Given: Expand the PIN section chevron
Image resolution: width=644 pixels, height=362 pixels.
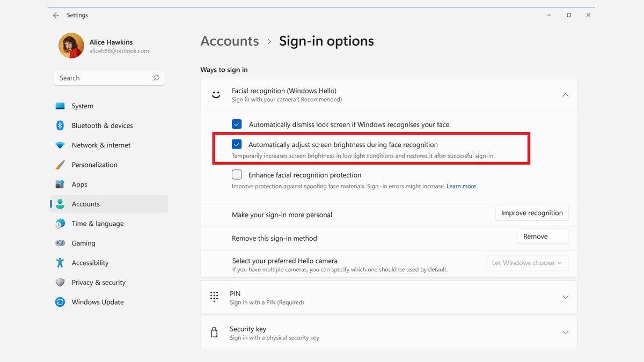Looking at the screenshot, I should point(565,297).
